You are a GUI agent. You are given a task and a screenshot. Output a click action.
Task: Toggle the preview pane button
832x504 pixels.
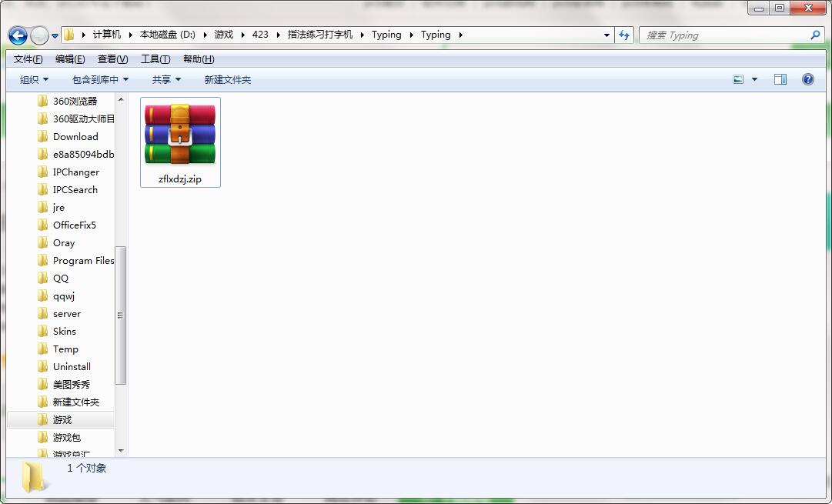pyautogui.click(x=780, y=79)
